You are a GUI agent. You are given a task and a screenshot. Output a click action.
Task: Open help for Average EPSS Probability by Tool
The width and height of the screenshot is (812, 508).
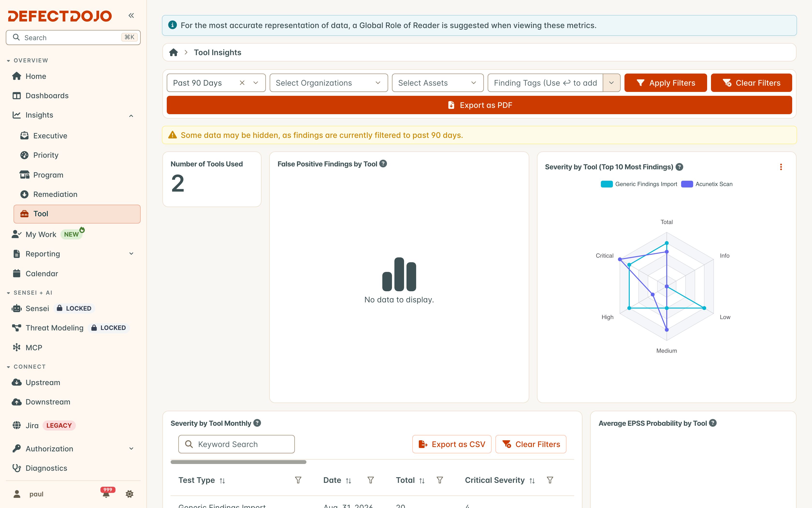tap(713, 423)
